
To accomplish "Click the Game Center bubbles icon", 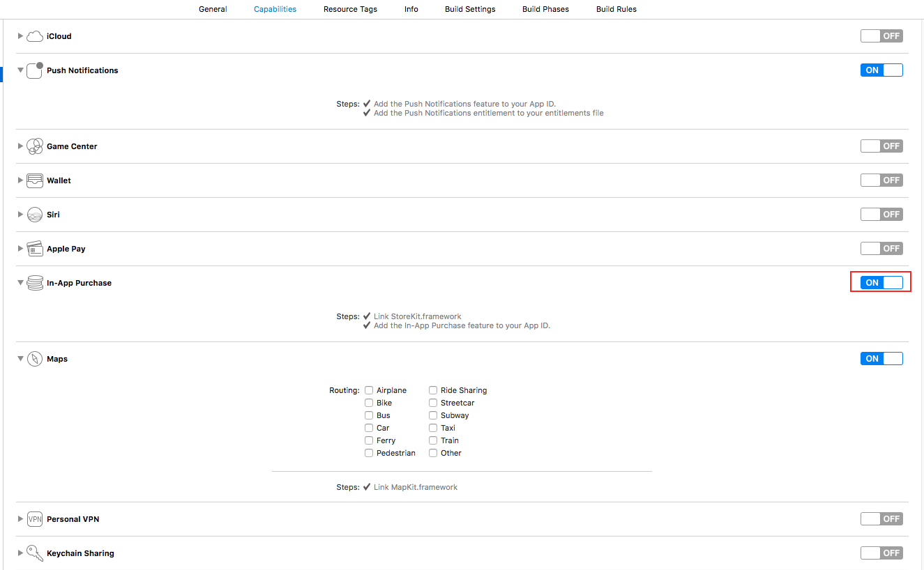I will [x=35, y=146].
